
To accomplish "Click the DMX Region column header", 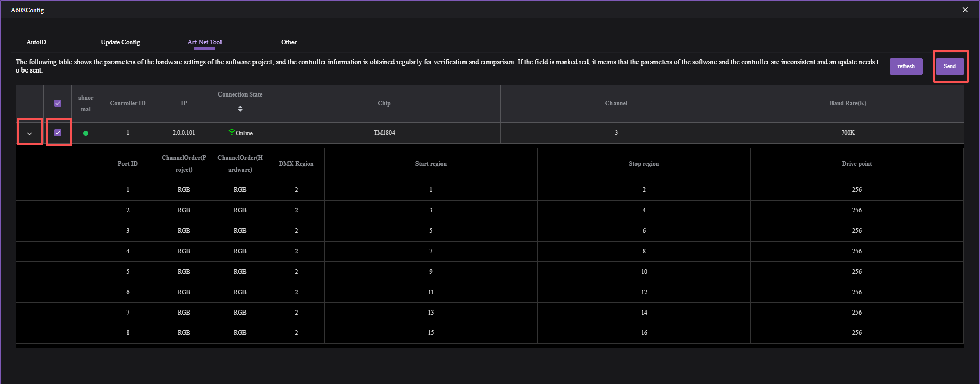I will [x=296, y=164].
